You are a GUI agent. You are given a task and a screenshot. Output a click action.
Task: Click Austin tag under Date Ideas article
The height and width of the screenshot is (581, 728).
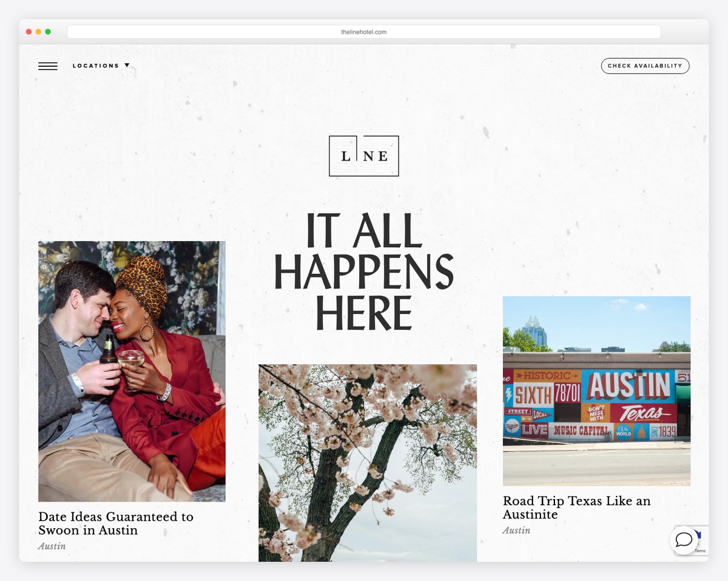tap(52, 546)
